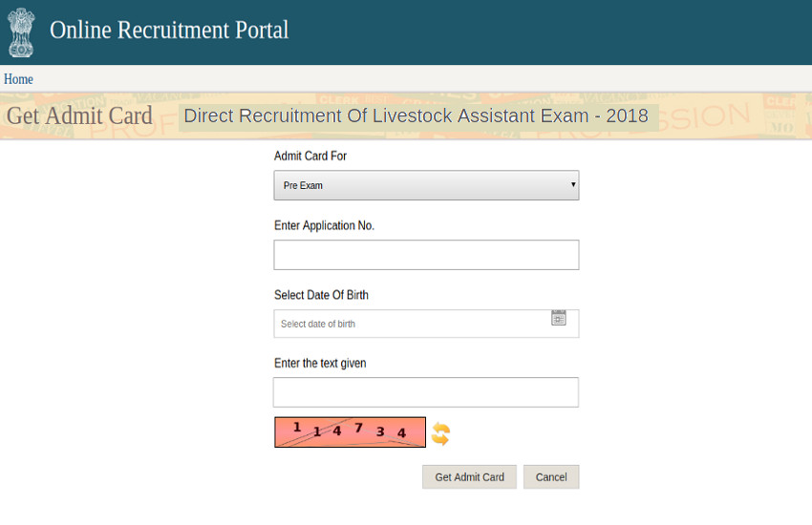The height and width of the screenshot is (525, 812).
Task: Click the Select date of birth field
Action: tap(411, 325)
